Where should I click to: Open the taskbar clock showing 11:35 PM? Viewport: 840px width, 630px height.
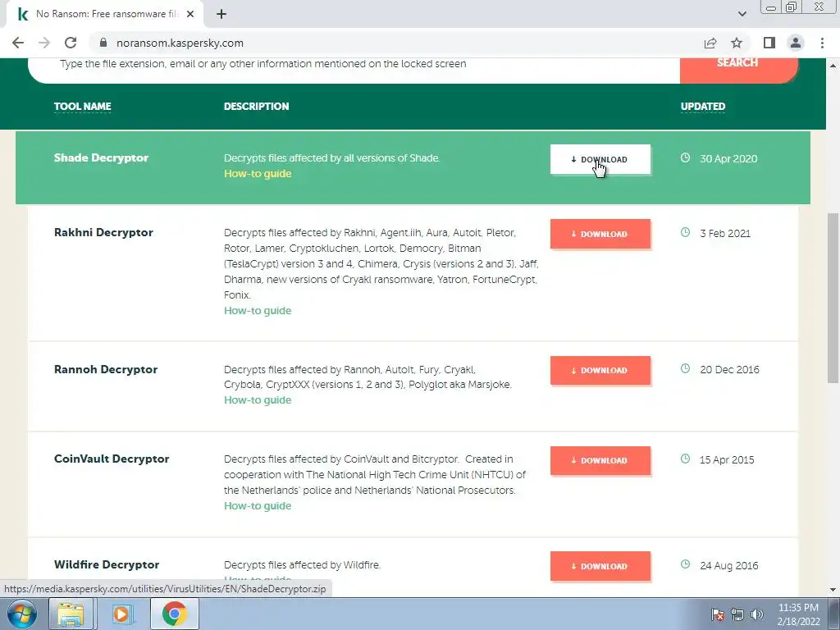(798, 614)
